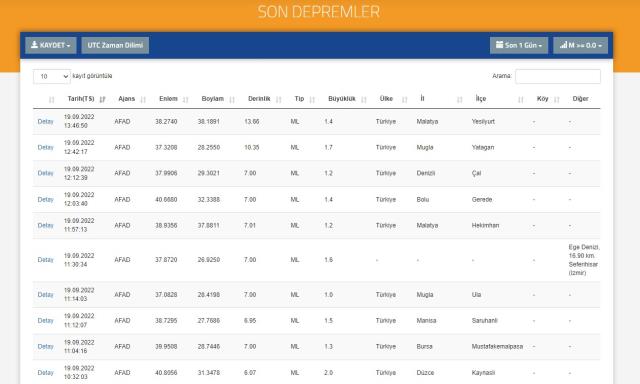Select the Gerede district cell
The height and width of the screenshot is (384, 640).
click(482, 200)
